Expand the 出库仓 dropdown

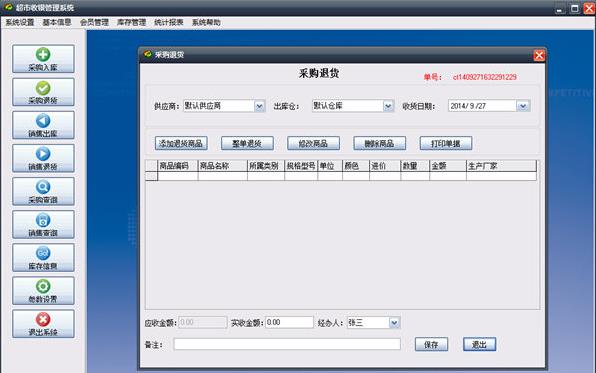388,106
